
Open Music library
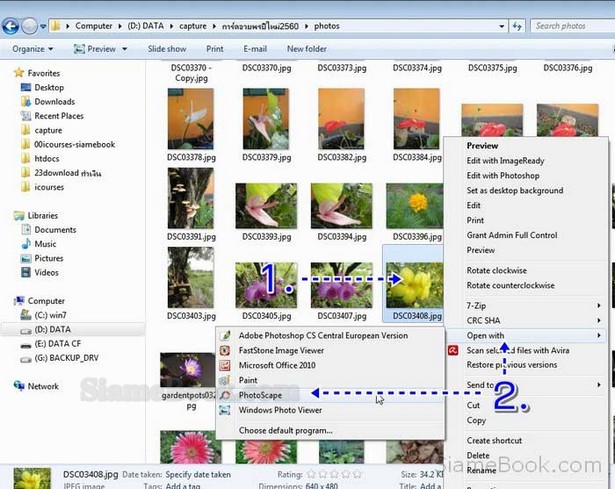(x=45, y=244)
